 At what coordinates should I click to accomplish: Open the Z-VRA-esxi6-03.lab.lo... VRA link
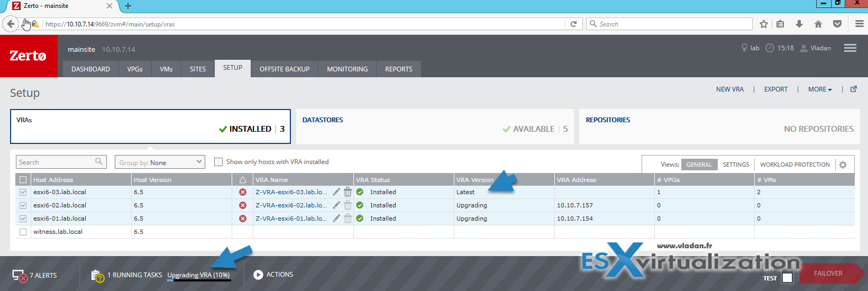click(291, 192)
